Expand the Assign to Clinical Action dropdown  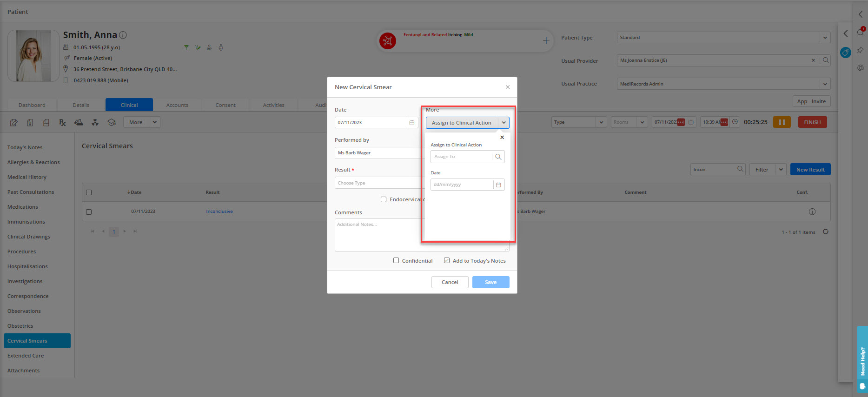[504, 123]
